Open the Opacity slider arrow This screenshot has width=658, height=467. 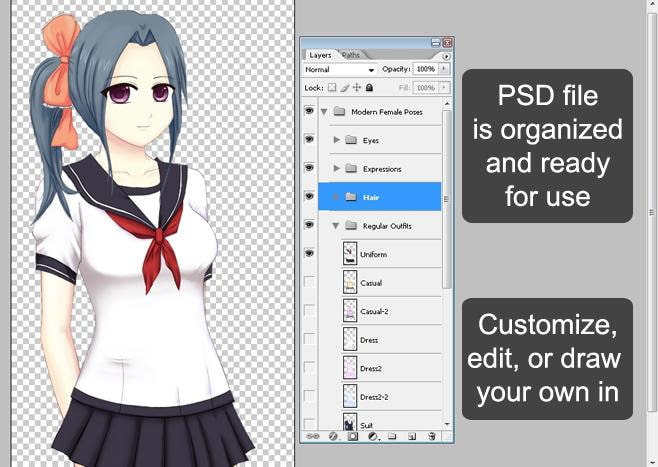(x=444, y=69)
